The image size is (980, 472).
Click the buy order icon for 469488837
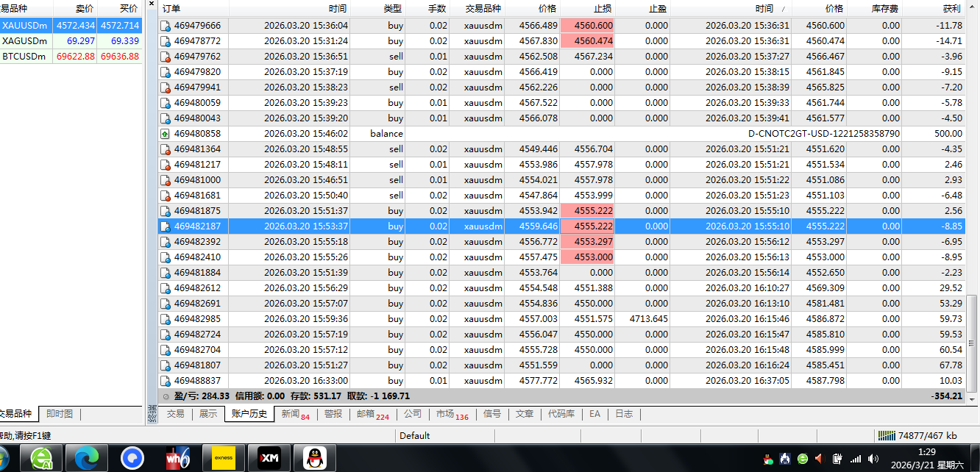[x=166, y=381]
